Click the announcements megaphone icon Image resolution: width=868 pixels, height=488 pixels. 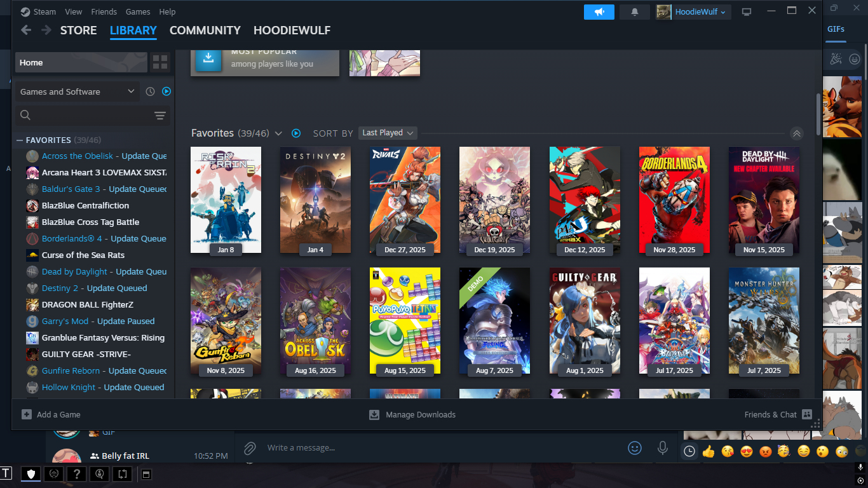599,12
